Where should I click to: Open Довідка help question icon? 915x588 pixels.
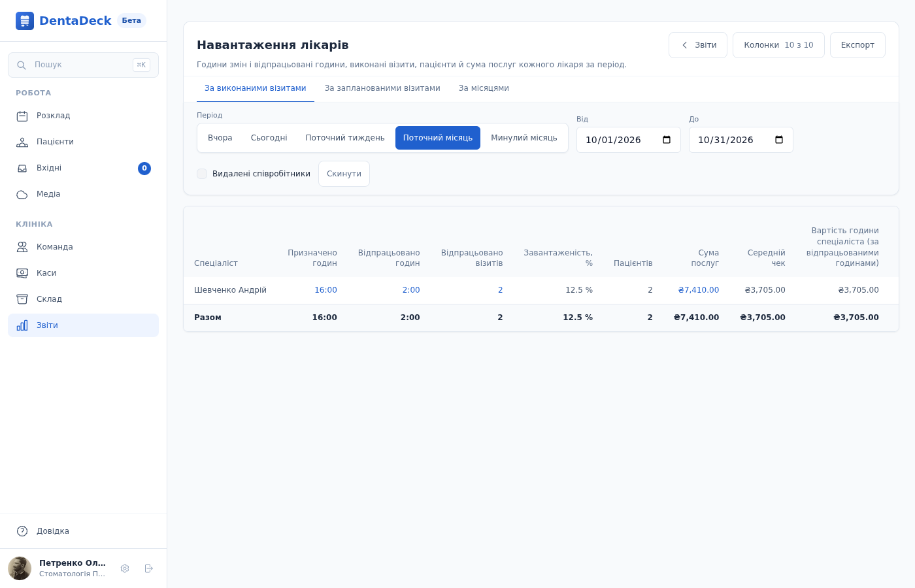click(22, 531)
